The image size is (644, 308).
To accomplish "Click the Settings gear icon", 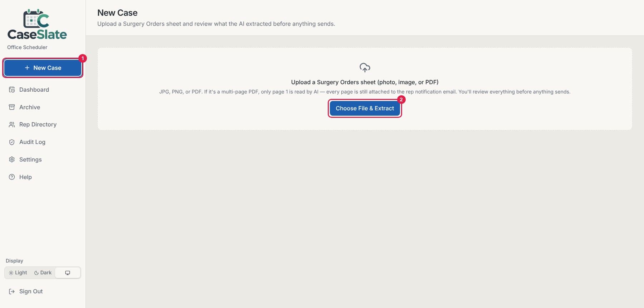I will 12,159.
